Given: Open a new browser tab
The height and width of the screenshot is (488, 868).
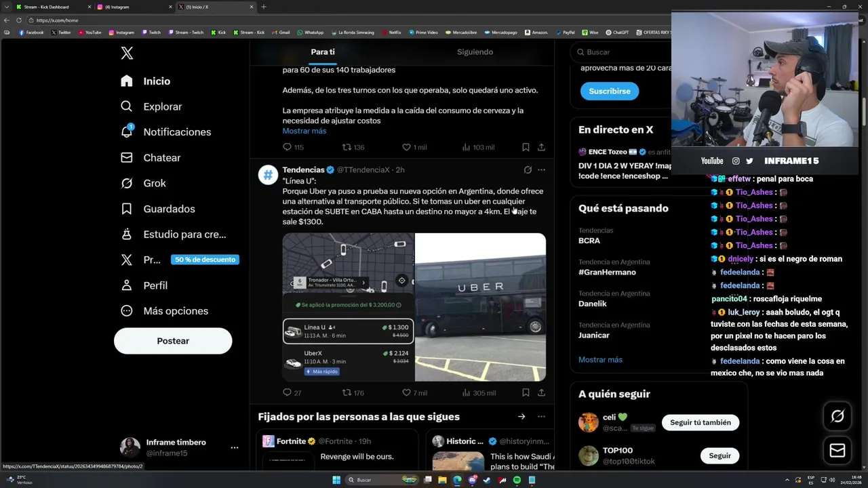Looking at the screenshot, I should pyautogui.click(x=263, y=7).
